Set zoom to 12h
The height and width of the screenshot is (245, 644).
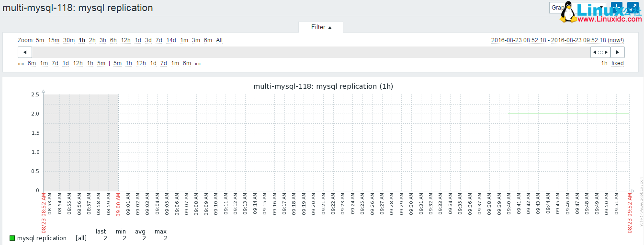(x=125, y=40)
